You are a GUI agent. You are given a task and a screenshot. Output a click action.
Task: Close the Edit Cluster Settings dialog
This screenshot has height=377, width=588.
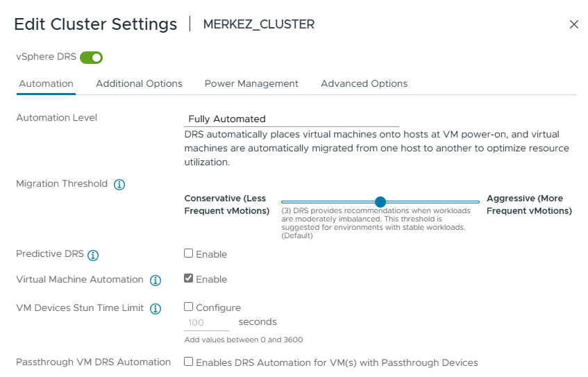coord(573,24)
